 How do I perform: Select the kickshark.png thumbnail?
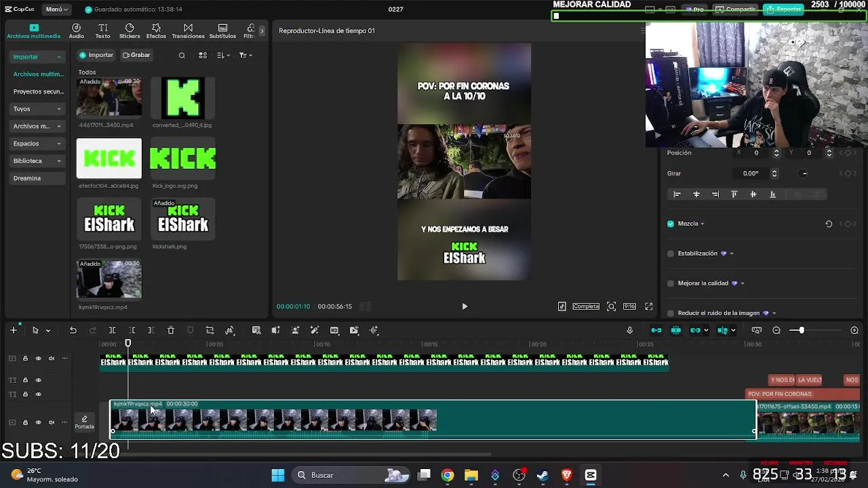pyautogui.click(x=182, y=220)
